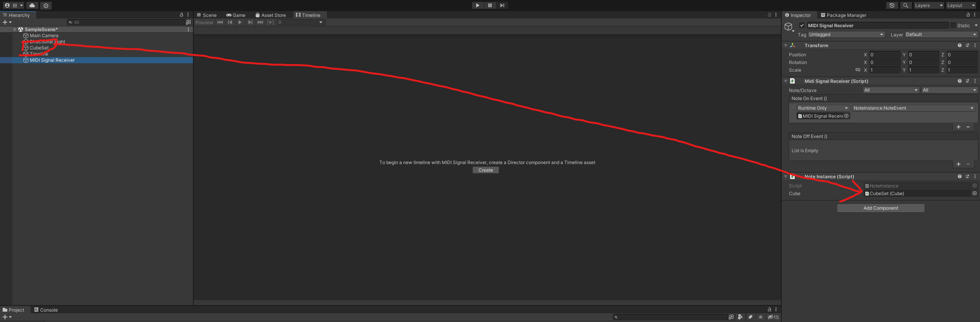Click the GameObject cube icon picker
980x322 pixels.
click(789, 27)
